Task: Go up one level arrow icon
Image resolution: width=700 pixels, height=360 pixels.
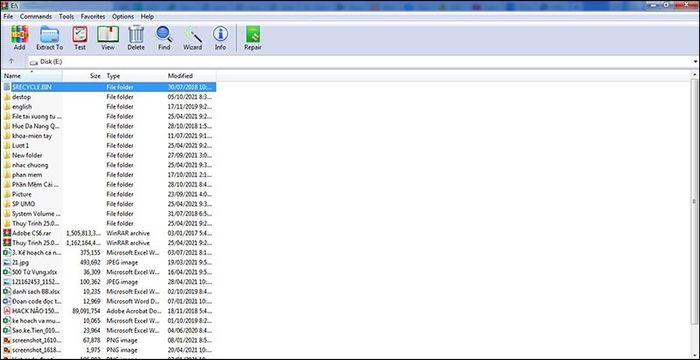Action: tap(12, 61)
